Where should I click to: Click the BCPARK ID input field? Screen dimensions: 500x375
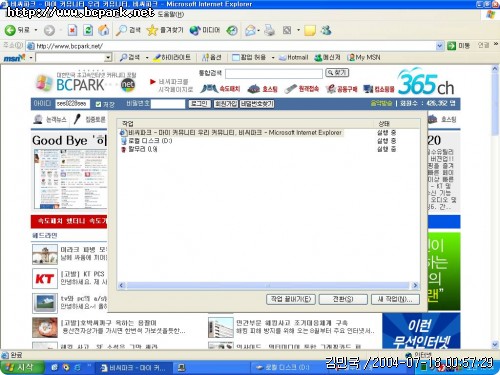72,104
